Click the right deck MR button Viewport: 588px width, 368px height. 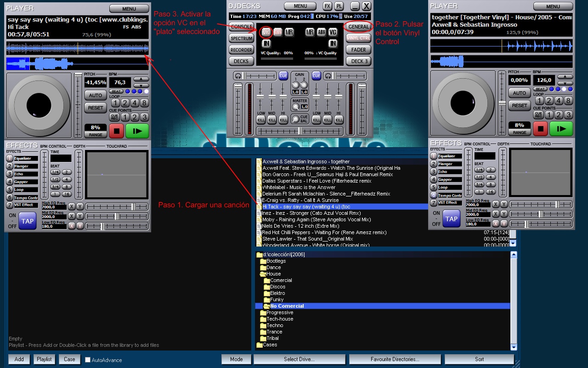tap(310, 32)
